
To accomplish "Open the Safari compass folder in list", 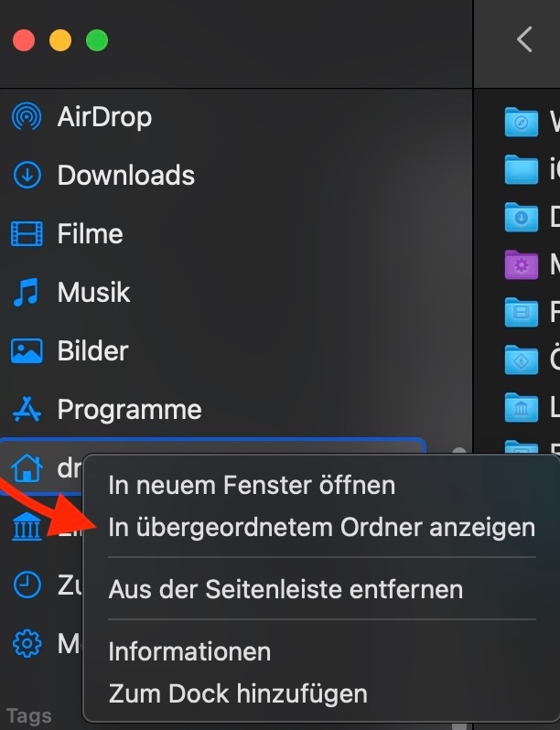I will 522,122.
